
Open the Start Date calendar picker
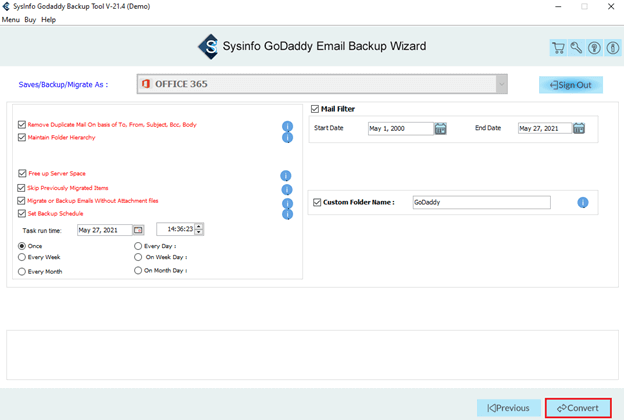440,129
